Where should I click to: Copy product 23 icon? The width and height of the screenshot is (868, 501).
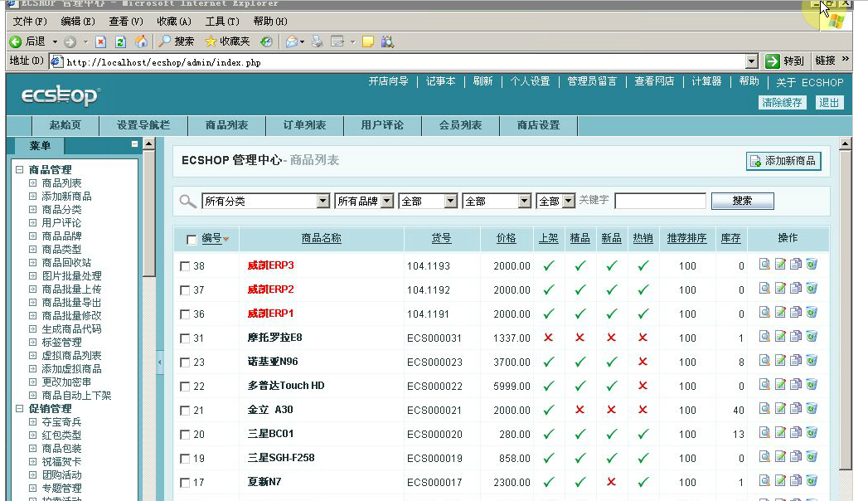pyautogui.click(x=796, y=360)
